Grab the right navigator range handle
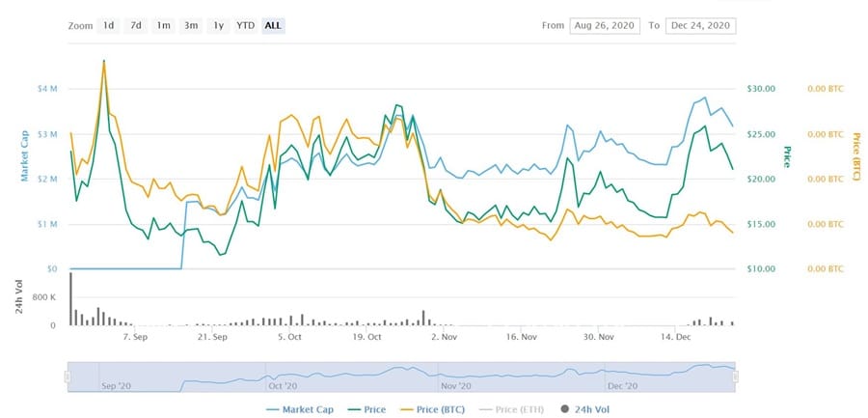The width and height of the screenshot is (868, 418). pos(736,377)
